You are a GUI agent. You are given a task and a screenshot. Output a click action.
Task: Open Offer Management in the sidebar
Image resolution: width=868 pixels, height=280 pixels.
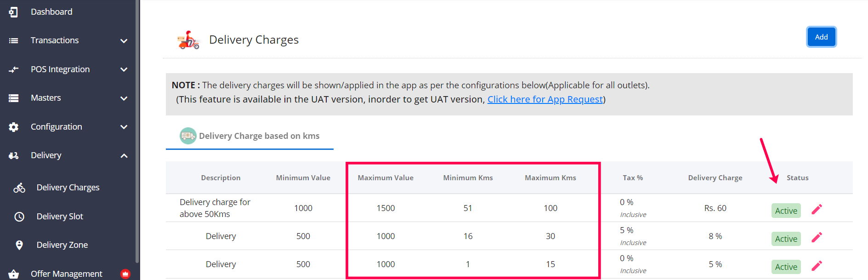tap(66, 274)
